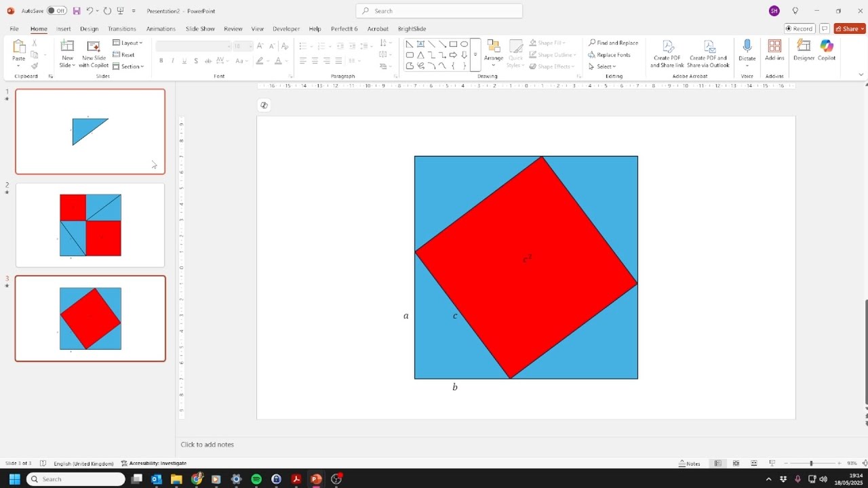Toggle Notes pane in status bar
Screen dimensions: 868x488
(690, 464)
